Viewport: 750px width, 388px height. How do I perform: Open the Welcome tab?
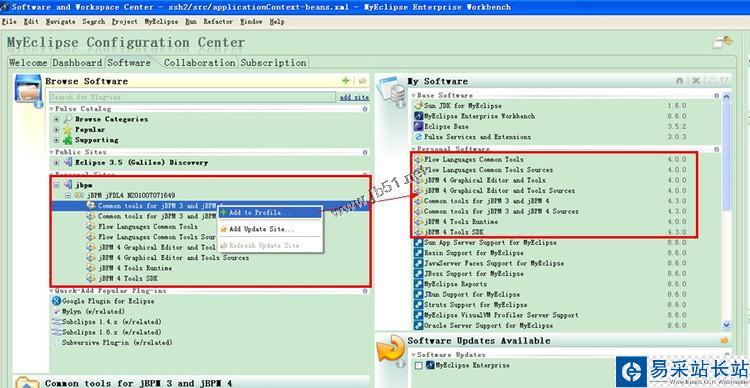pos(28,63)
